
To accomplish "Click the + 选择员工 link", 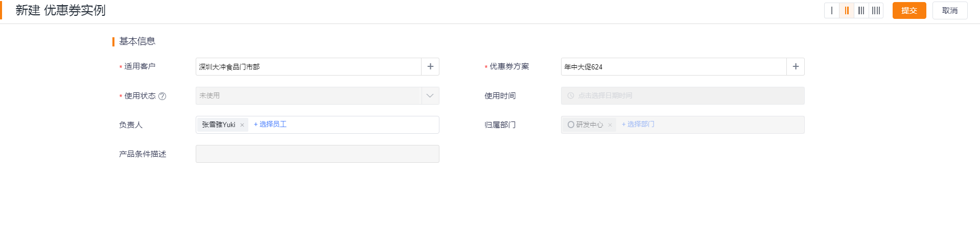I will click(270, 125).
